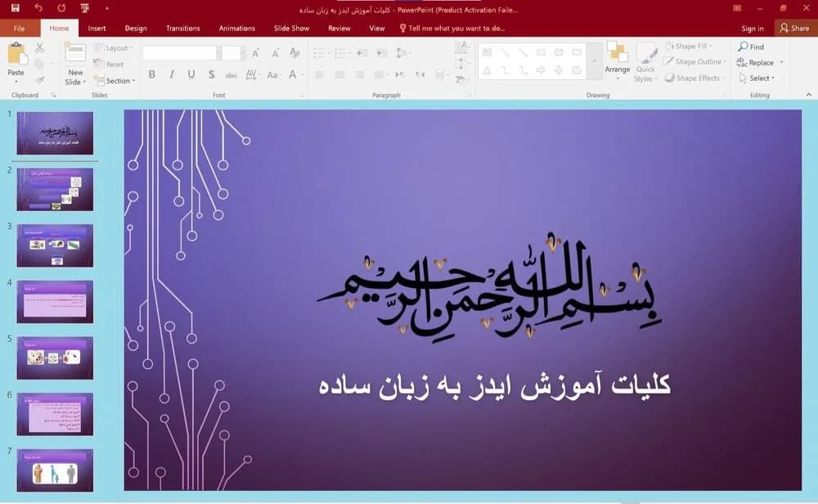The height and width of the screenshot is (504, 818).
Task: Expand the shapes gallery More arrow
Action: [x=594, y=61]
